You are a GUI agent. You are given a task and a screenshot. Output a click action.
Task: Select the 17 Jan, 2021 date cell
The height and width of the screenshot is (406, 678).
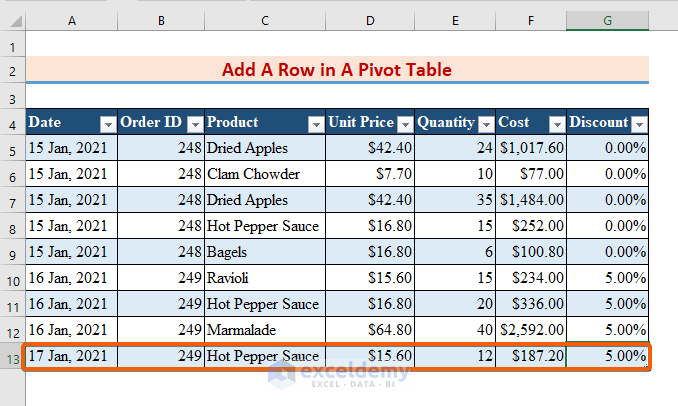[x=72, y=356]
